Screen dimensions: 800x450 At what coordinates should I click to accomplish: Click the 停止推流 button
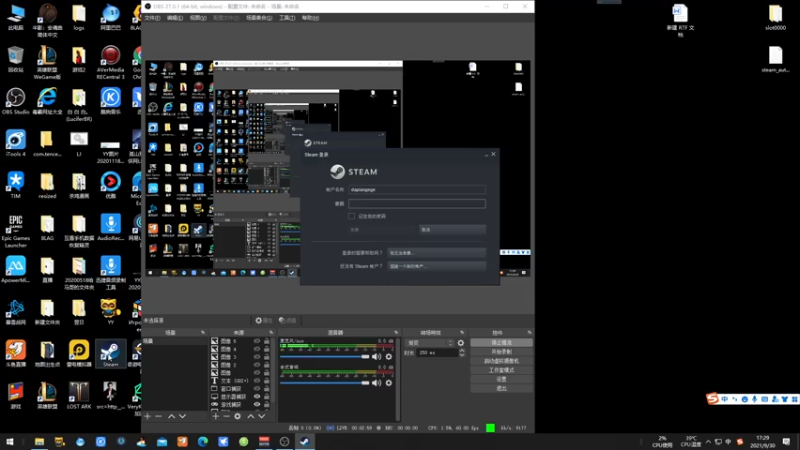[502, 343]
